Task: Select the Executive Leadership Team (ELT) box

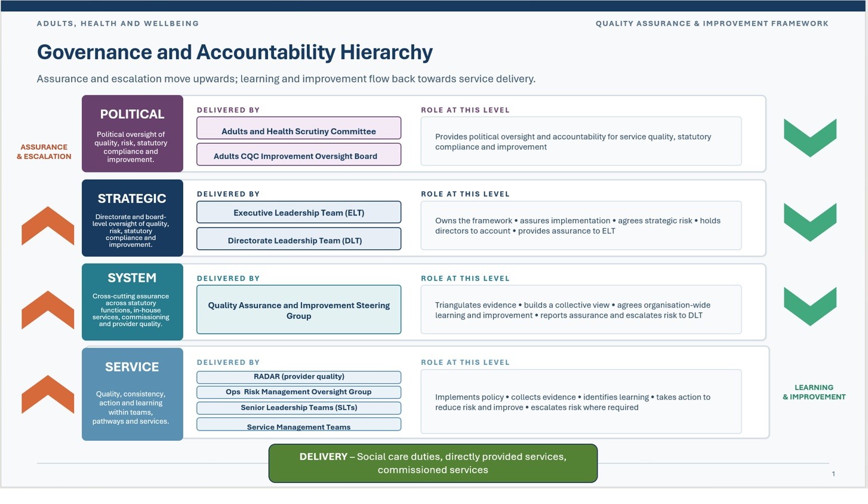Action: coord(299,213)
